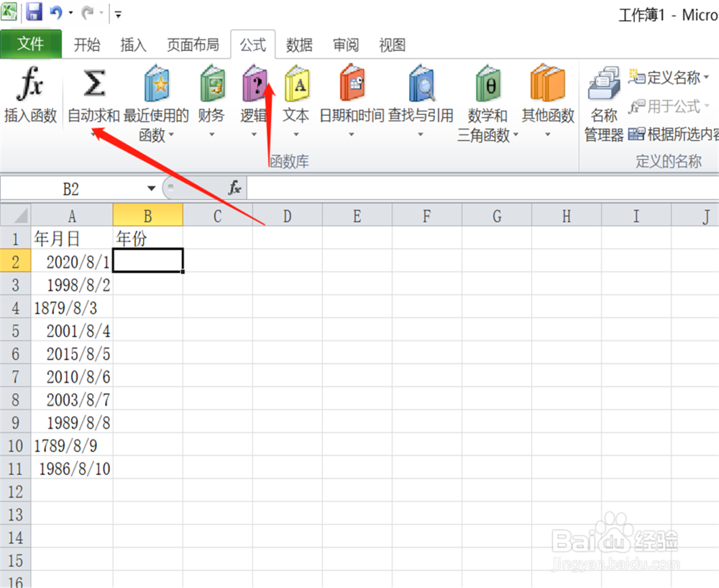
Task: Click Use in Formula (用于公式) button
Action: coord(668,107)
